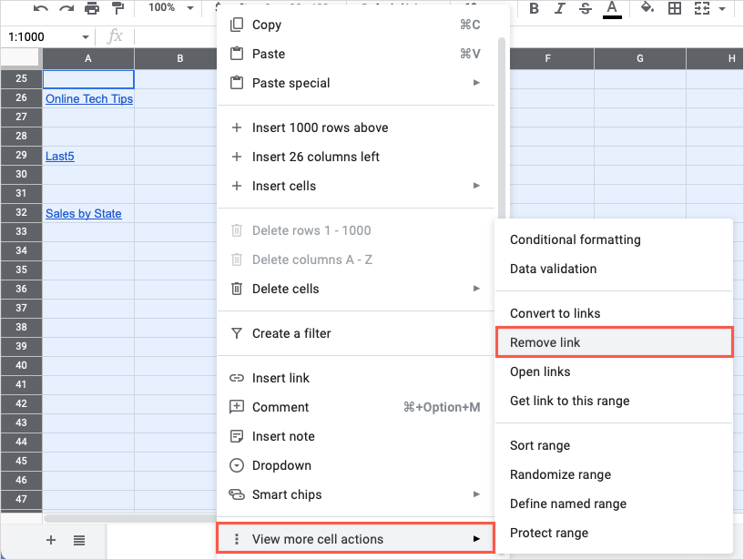Open the text color picker

(x=611, y=8)
